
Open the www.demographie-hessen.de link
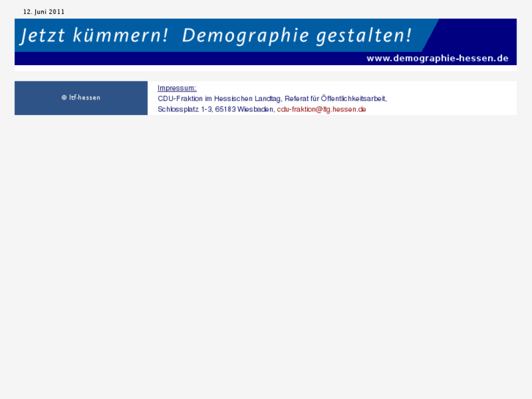click(x=438, y=59)
